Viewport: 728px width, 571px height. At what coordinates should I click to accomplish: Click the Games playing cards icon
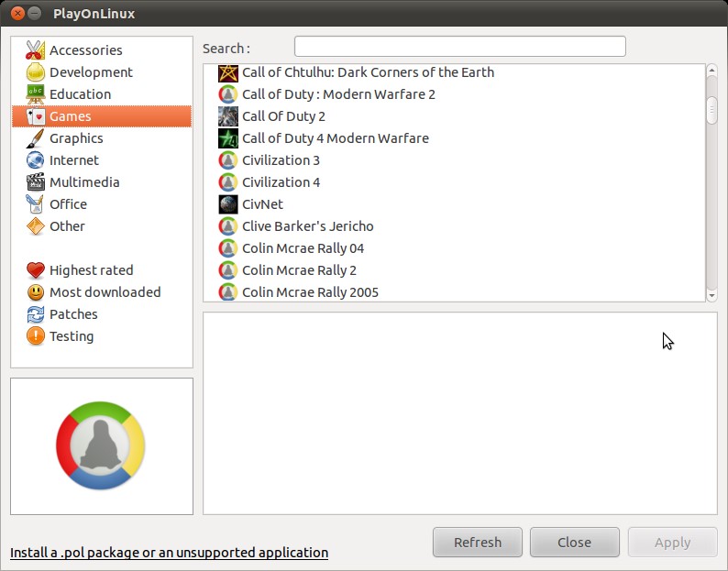[35, 116]
